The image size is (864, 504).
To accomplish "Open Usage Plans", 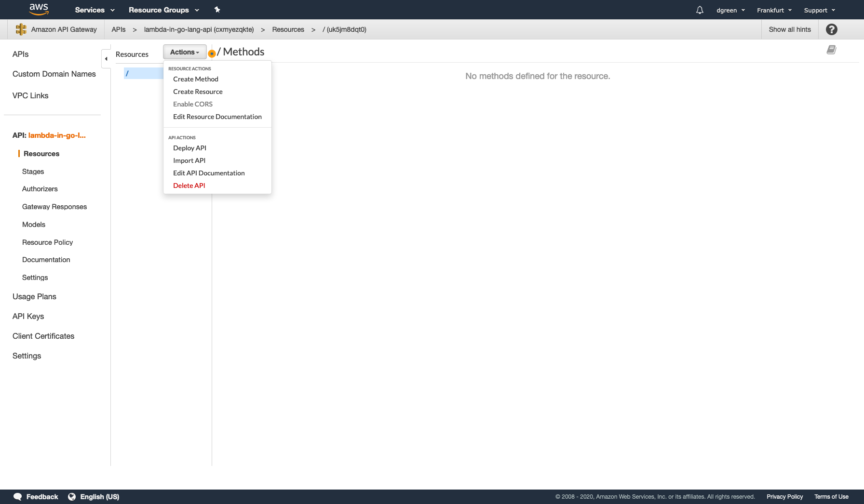I will tap(34, 296).
